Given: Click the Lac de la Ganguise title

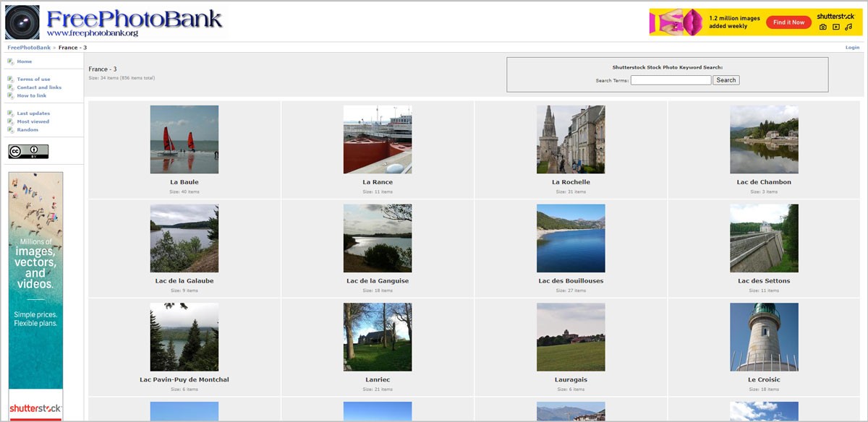Looking at the screenshot, I should [378, 281].
